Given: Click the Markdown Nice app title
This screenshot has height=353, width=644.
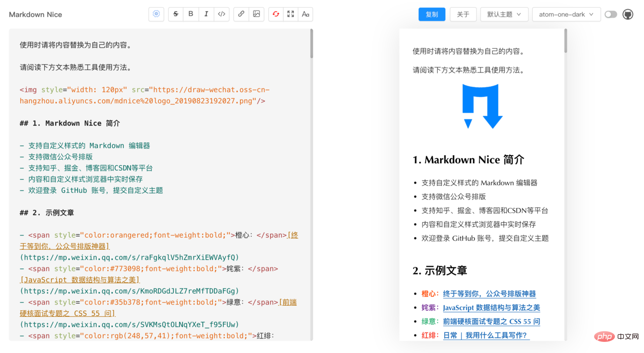Looking at the screenshot, I should click(36, 15).
